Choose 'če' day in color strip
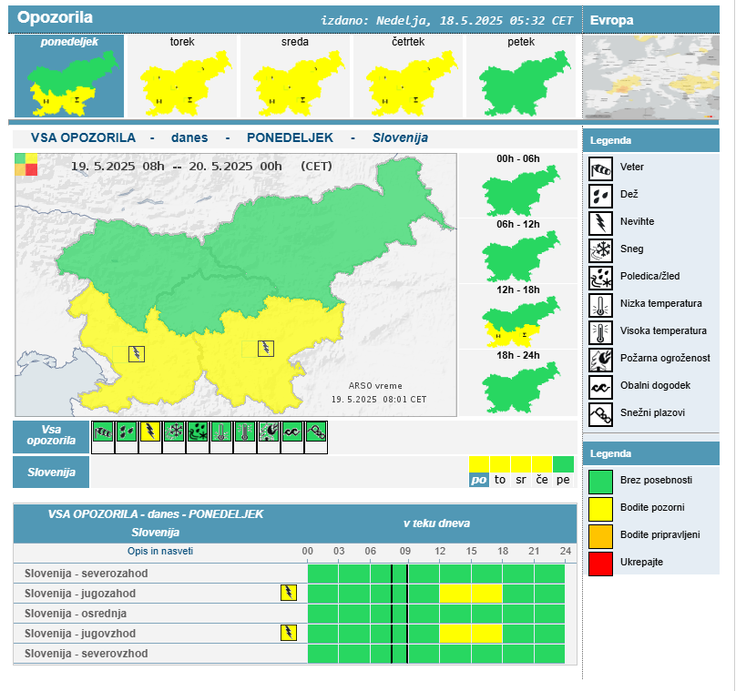This screenshot has height=691, width=736. [542, 472]
